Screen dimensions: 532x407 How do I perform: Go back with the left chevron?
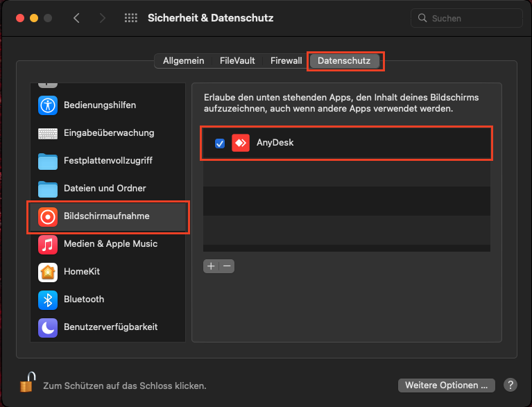pos(77,18)
